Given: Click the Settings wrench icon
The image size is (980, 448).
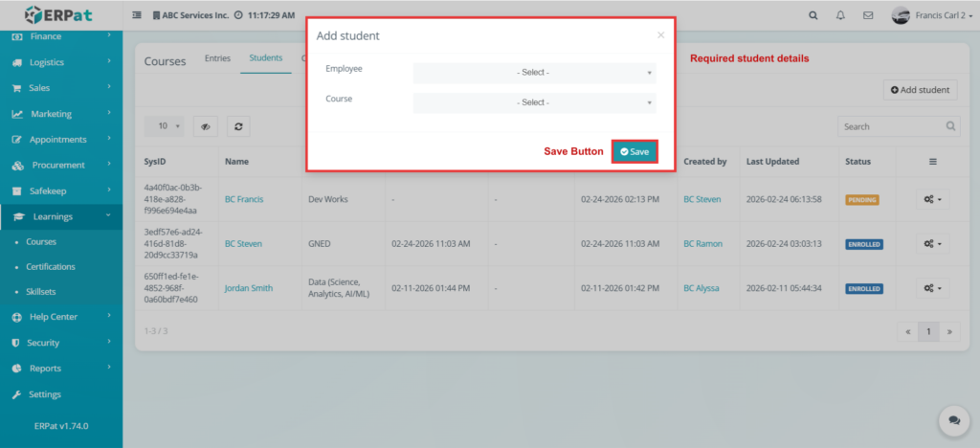Looking at the screenshot, I should point(17,394).
